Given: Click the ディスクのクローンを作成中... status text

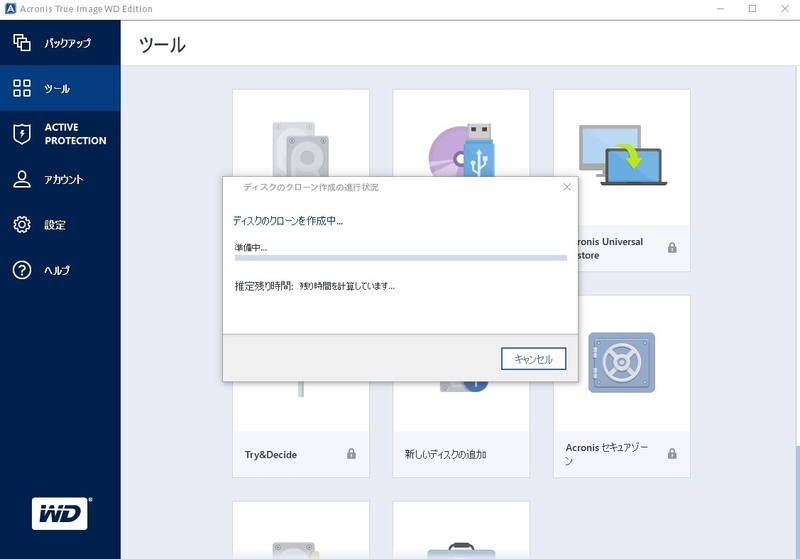Looking at the screenshot, I should click(x=288, y=221).
